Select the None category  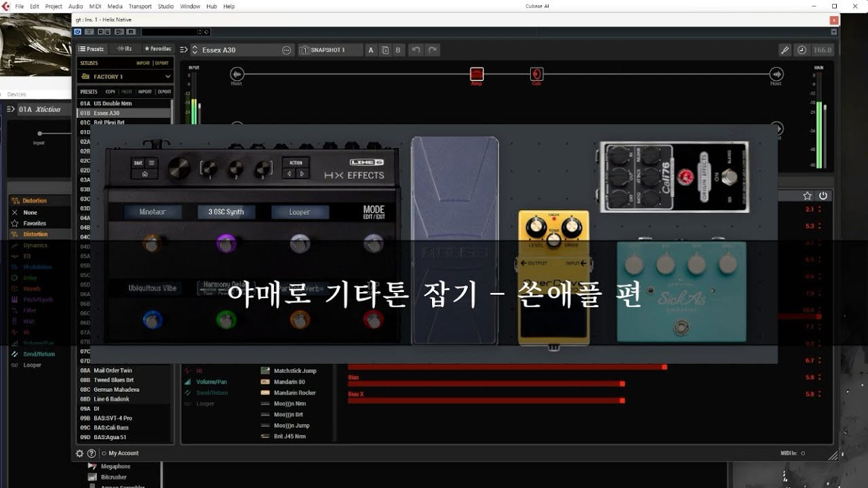tap(31, 212)
